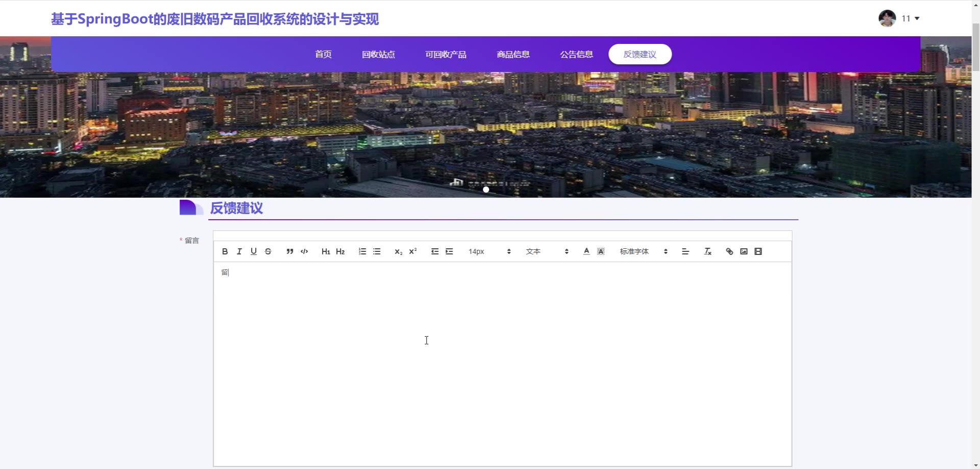The height and width of the screenshot is (469, 980).
Task: Apply the H1 heading style
Action: 326,251
